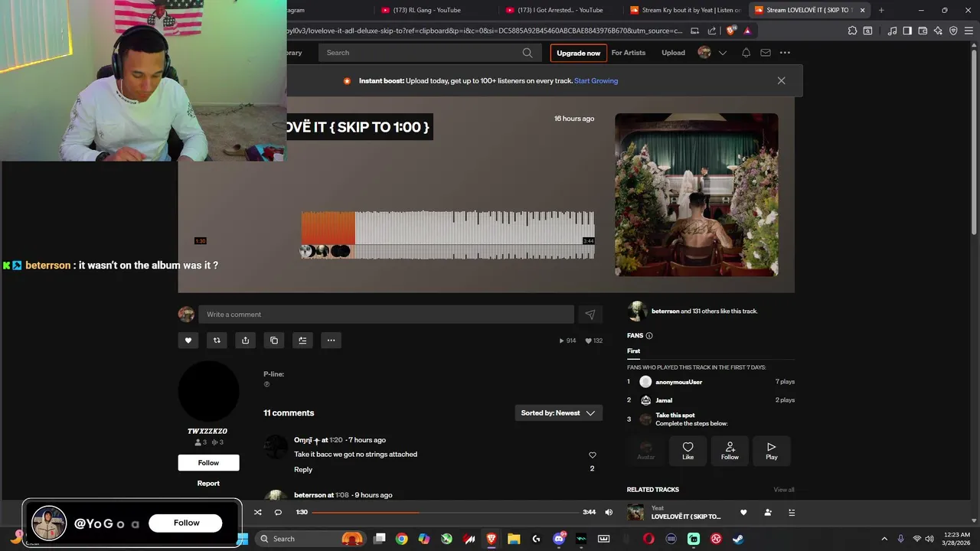Seek in the player bar progress line
This screenshot has width=980, height=551.
coord(445,512)
